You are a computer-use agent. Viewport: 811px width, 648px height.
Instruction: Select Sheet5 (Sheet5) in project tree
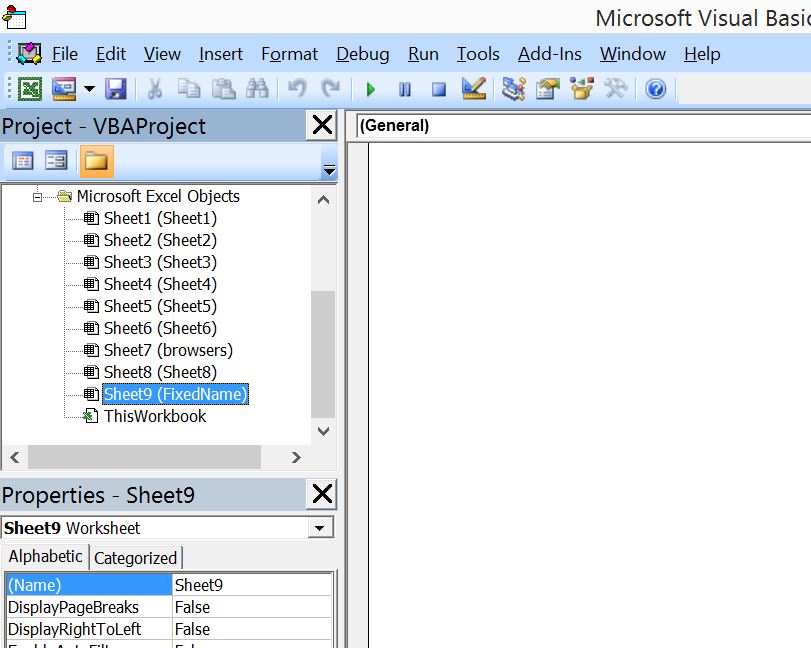(x=160, y=306)
